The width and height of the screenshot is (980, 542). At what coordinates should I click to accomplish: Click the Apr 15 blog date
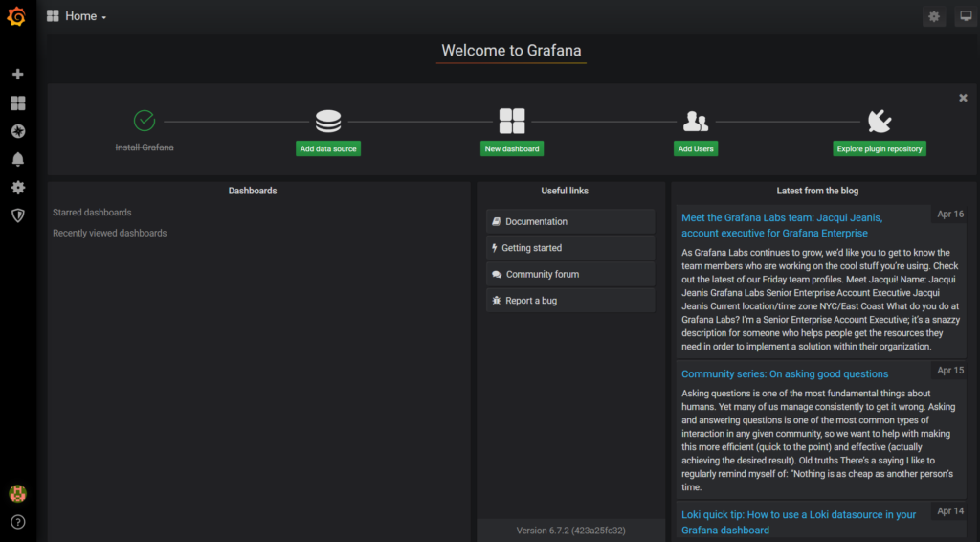coord(950,370)
